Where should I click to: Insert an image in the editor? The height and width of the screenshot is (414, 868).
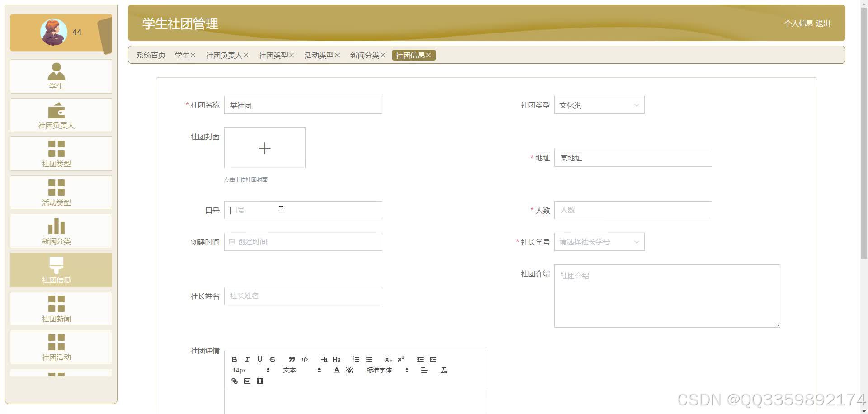coord(247,381)
